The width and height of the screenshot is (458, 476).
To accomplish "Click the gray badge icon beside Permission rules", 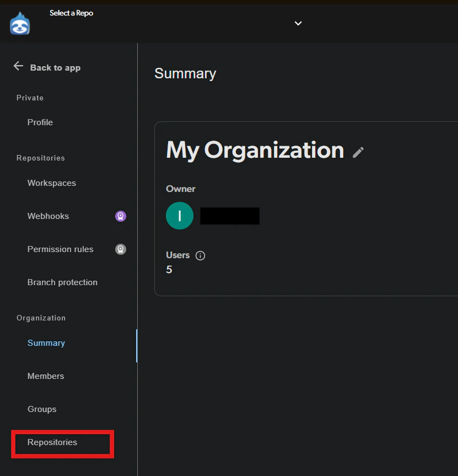I will [x=121, y=249].
